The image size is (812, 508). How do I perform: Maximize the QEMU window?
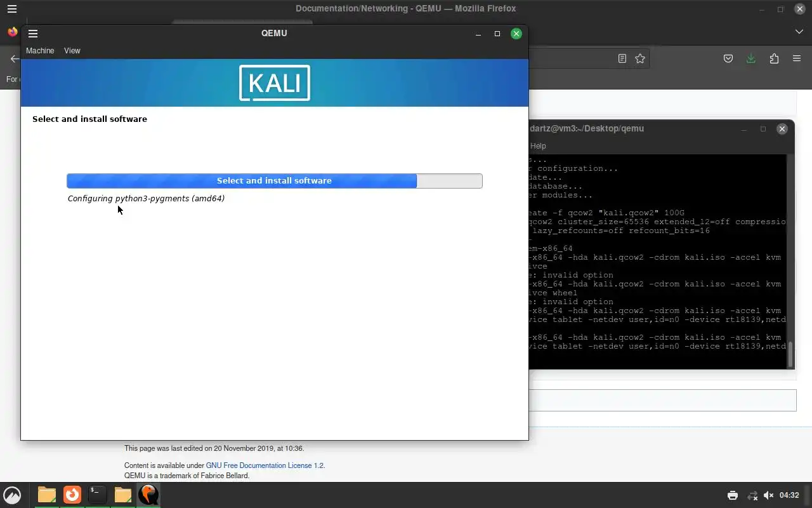[497, 34]
